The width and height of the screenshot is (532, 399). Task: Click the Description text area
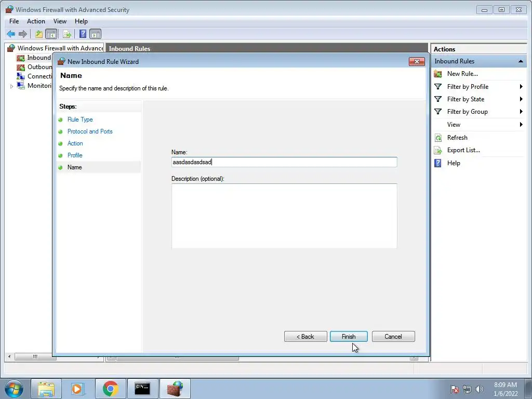[284, 216]
